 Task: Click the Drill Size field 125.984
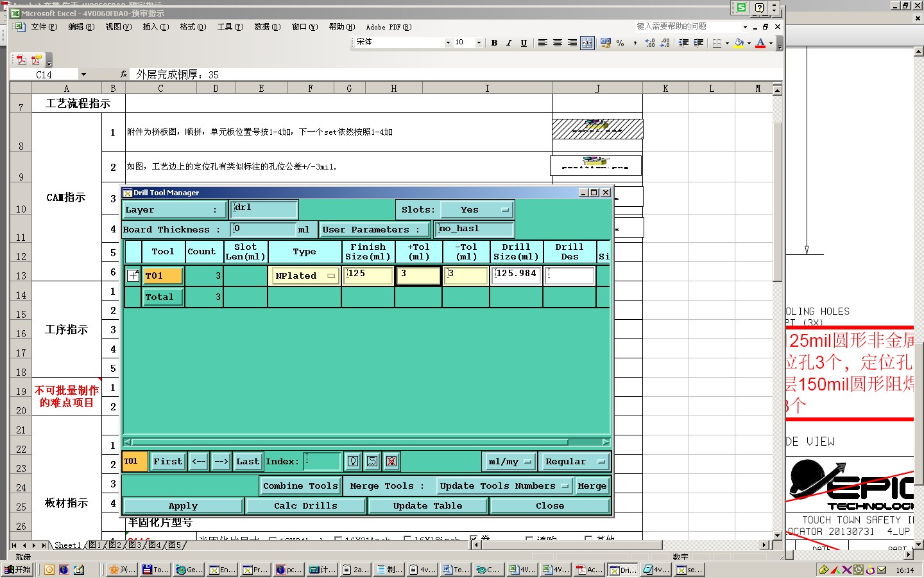(x=517, y=276)
